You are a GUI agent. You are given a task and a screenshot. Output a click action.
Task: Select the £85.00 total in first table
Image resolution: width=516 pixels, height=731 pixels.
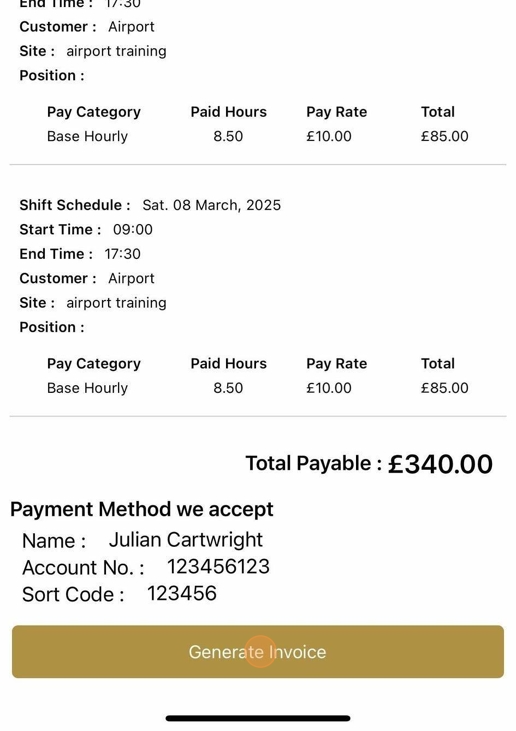445,136
